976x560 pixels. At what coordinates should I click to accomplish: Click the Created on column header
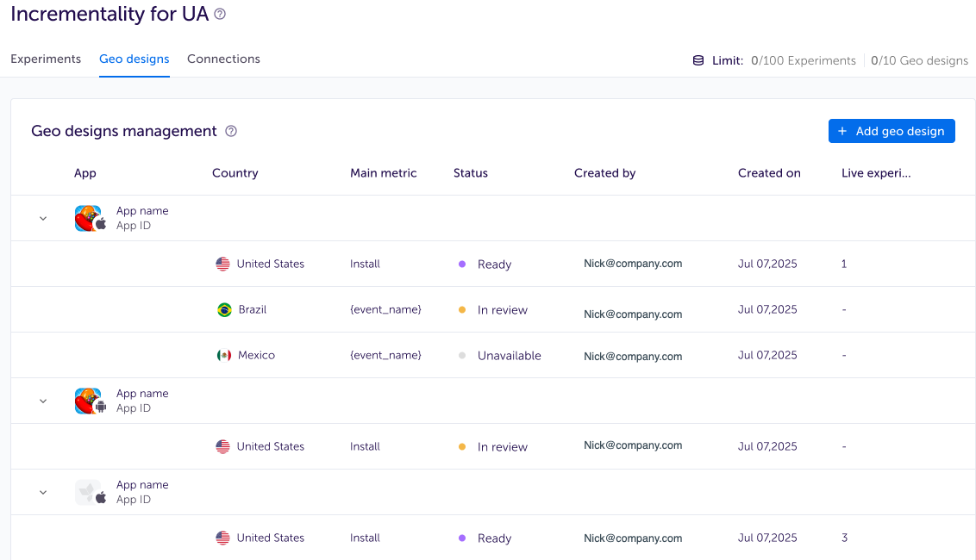(x=769, y=173)
